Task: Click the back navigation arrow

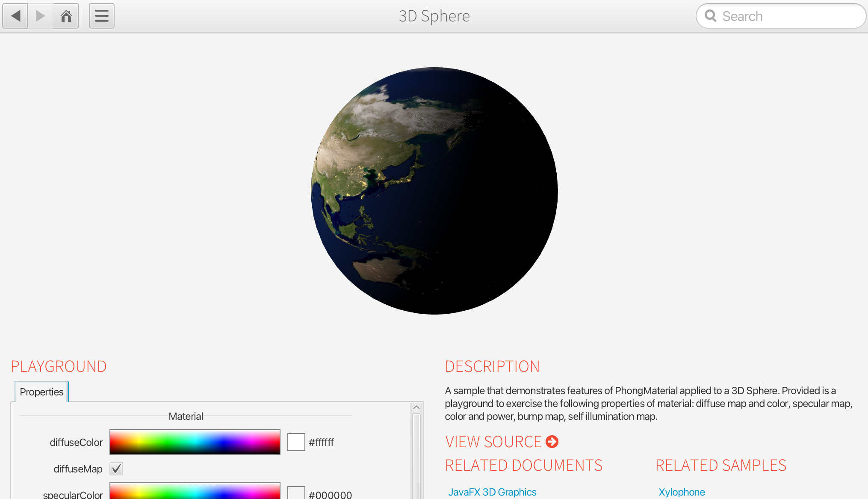Action: pos(15,16)
